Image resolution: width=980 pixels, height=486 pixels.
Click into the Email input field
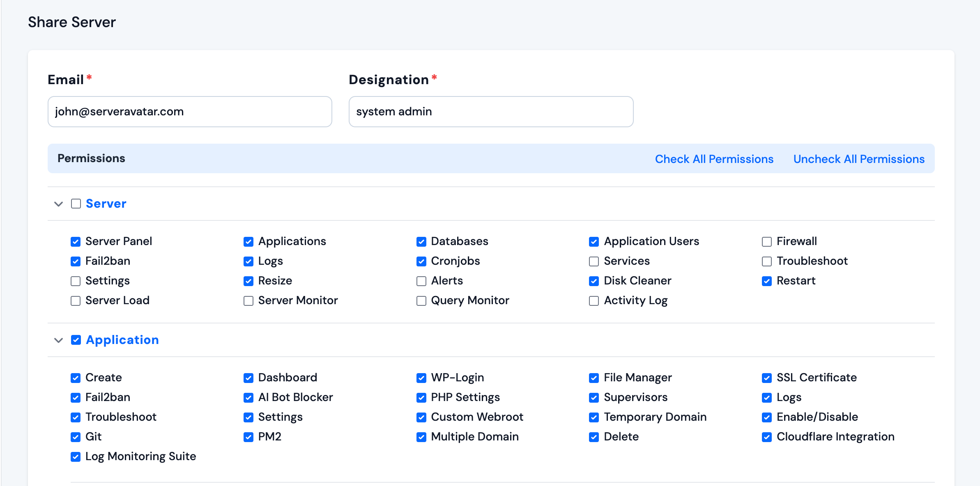click(x=190, y=112)
